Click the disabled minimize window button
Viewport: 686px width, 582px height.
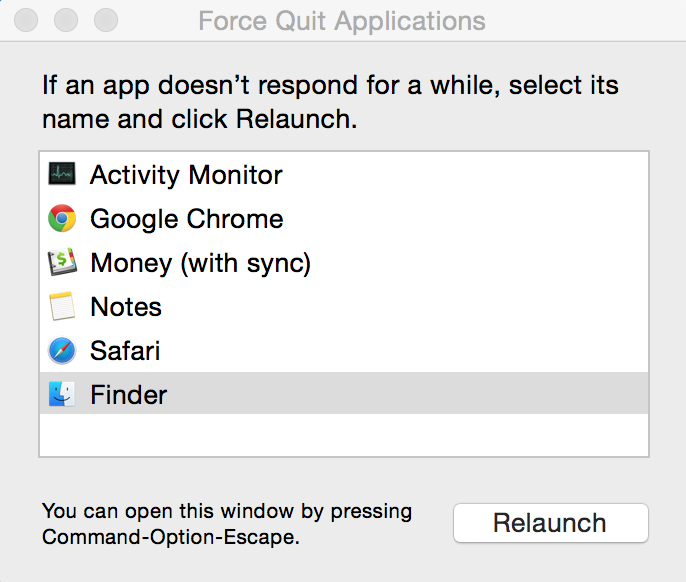(67, 20)
